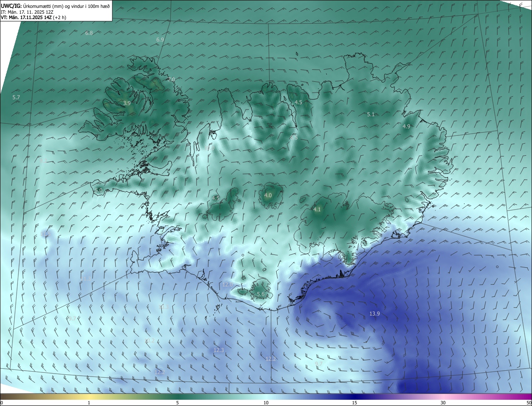Screen dimensions: 532x406
Task: Click the 5.6 value on the southern glacier
Action: 261,294
